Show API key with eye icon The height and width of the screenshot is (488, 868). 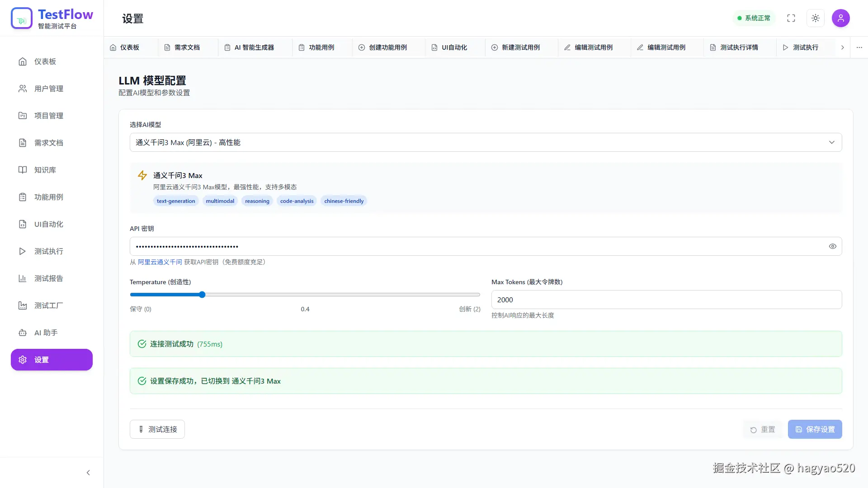click(832, 246)
